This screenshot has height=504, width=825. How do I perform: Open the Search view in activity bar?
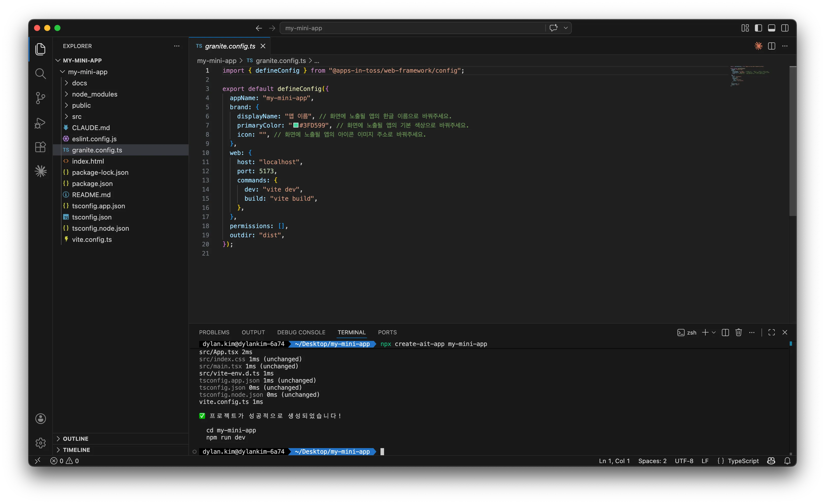click(x=41, y=74)
